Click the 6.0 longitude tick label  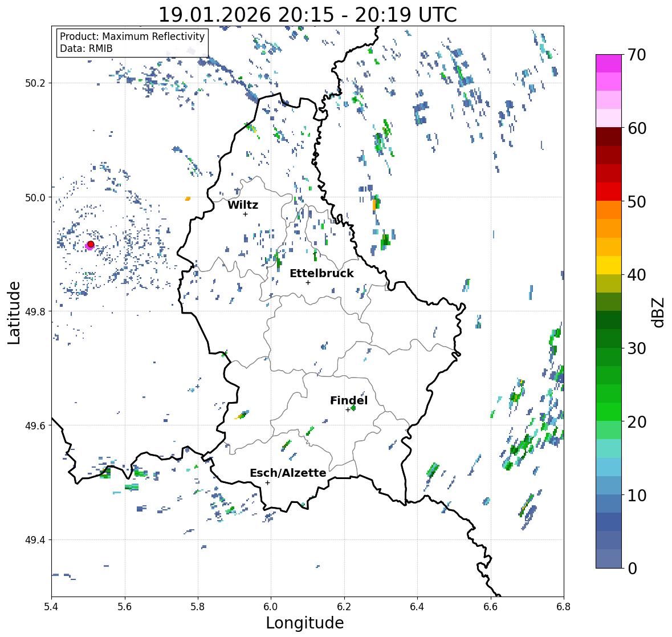click(x=271, y=607)
